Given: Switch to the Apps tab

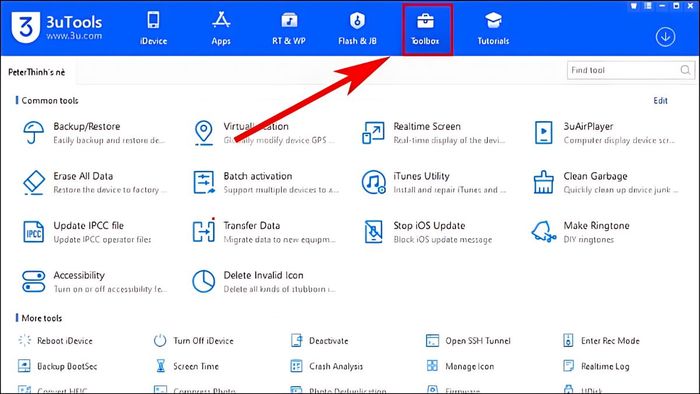Looking at the screenshot, I should pos(221,29).
